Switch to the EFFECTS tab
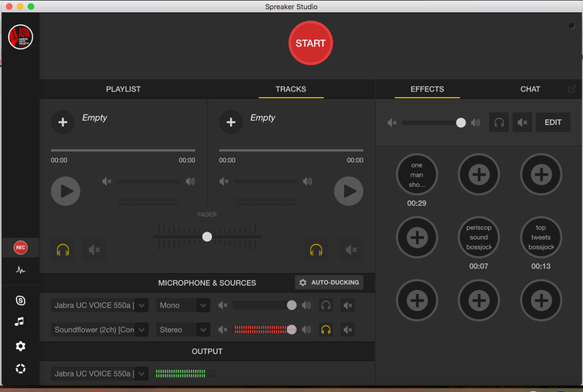The image size is (583, 392). (x=428, y=89)
